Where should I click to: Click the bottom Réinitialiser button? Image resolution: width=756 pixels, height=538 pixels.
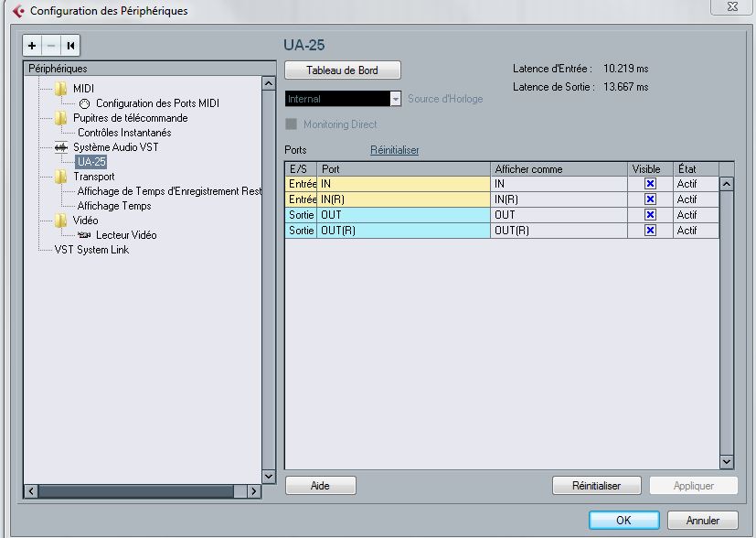[x=596, y=486]
